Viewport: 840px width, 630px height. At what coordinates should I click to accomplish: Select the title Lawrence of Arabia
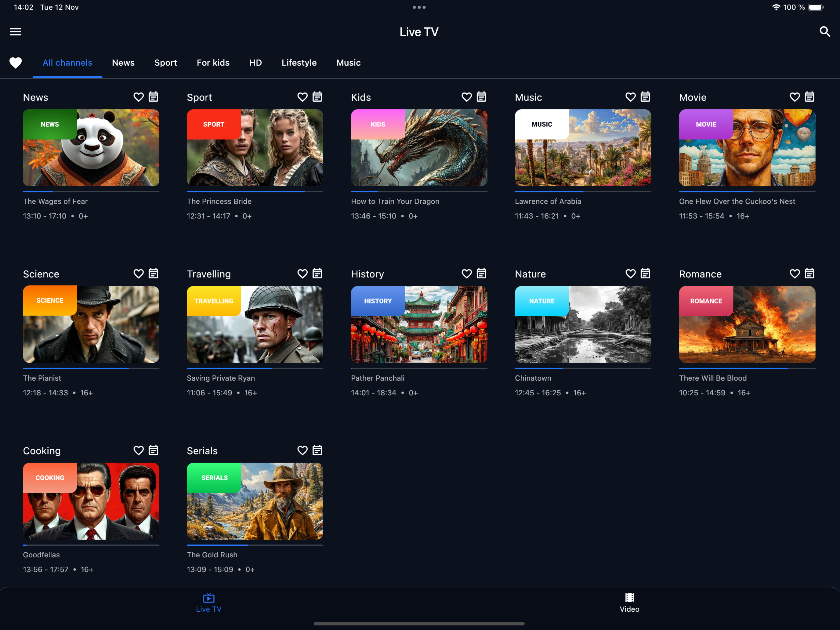pos(548,201)
